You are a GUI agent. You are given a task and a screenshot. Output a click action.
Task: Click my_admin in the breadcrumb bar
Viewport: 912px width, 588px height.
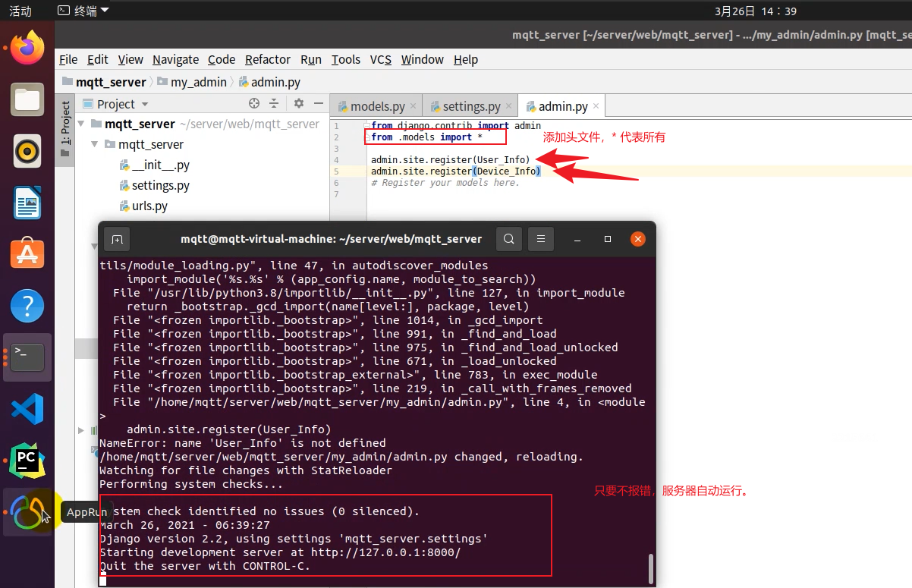192,82
